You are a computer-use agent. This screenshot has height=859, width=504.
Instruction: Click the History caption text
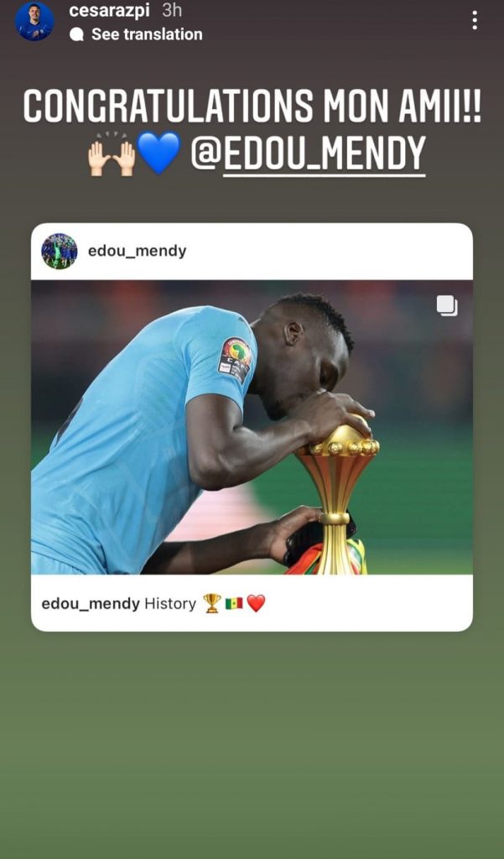[170, 604]
